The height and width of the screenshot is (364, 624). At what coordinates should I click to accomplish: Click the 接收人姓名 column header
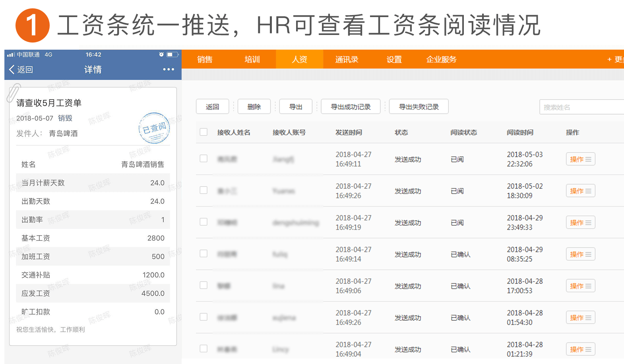(234, 132)
